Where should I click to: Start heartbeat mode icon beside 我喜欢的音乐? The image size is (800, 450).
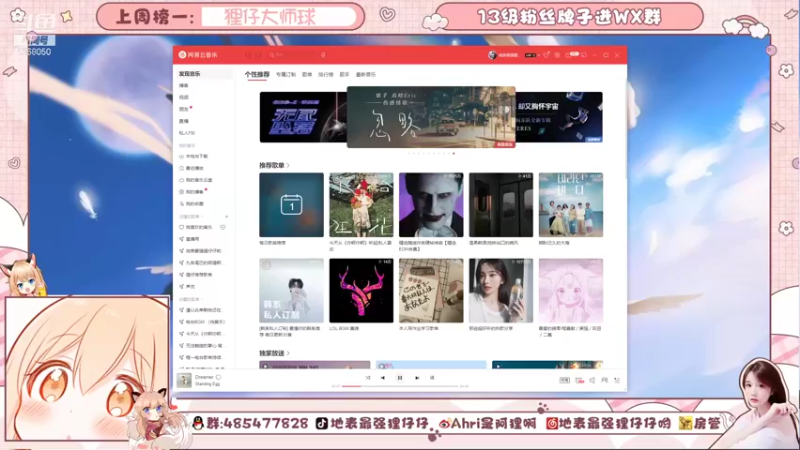[x=222, y=227]
